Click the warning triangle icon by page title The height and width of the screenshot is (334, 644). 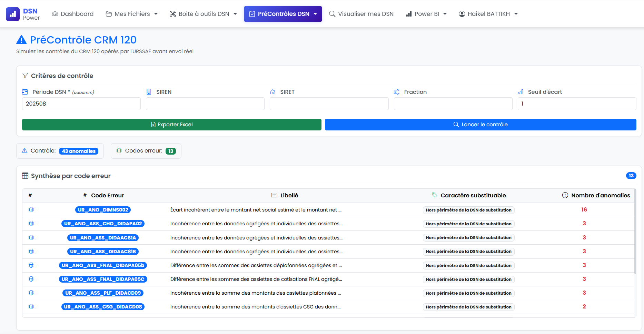click(x=21, y=40)
